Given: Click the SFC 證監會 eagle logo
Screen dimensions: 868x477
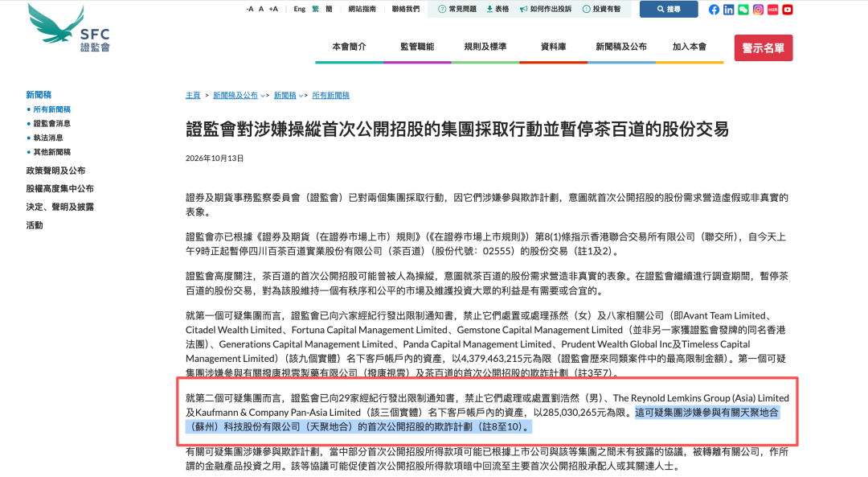Looking at the screenshot, I should pos(69,28).
